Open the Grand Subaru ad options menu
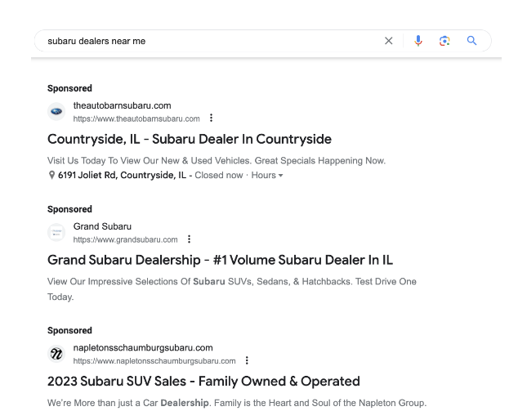This screenshot has width=527, height=420. pos(190,239)
